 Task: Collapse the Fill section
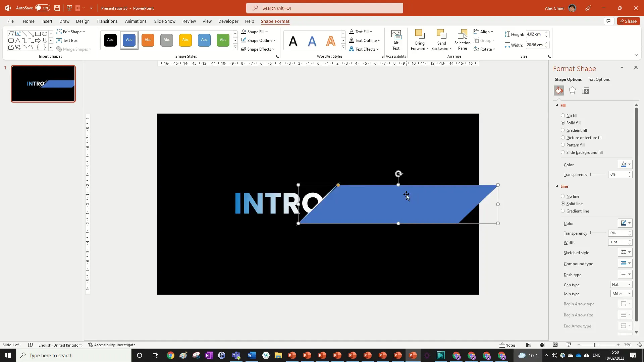557,105
